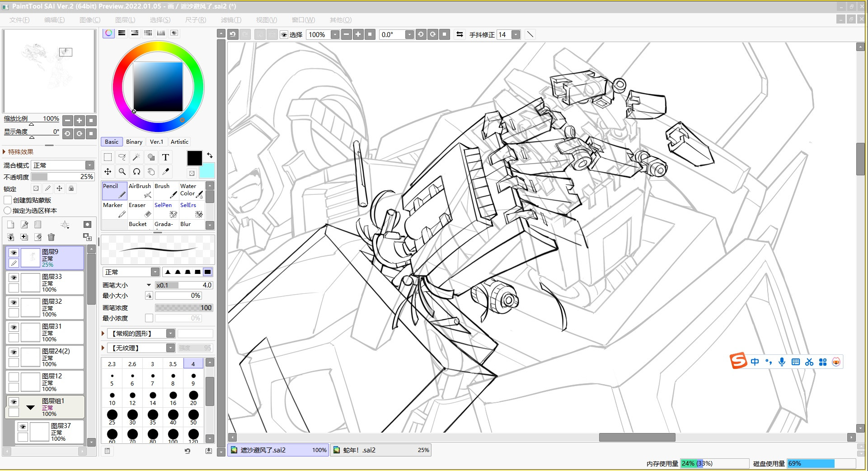Open the 视图(V) menu
Image resolution: width=868 pixels, height=471 pixels.
tap(267, 20)
